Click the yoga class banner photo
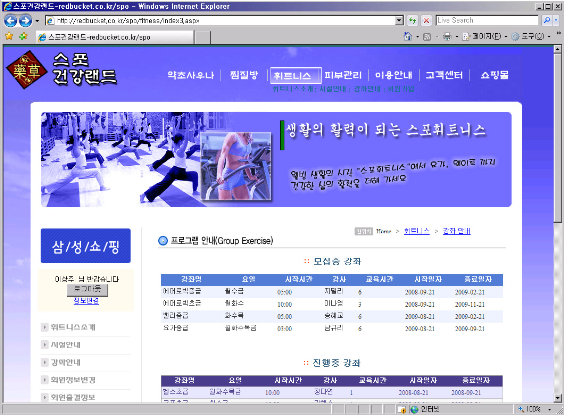This screenshot has width=564, height=415. [120, 159]
